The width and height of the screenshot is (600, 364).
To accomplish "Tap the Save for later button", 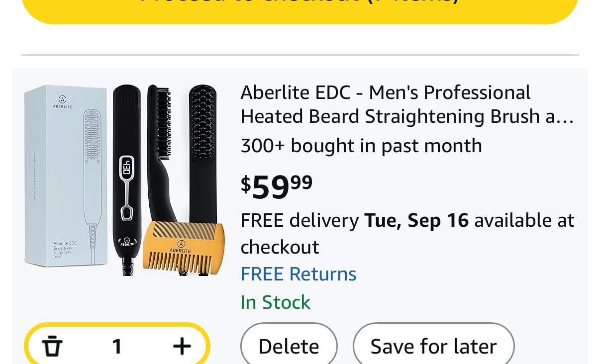I will coord(433,346).
